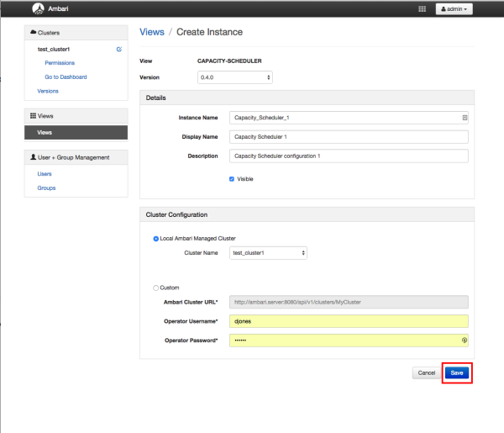
Task: Toggle the Visible checkbox
Action: pyautogui.click(x=232, y=178)
